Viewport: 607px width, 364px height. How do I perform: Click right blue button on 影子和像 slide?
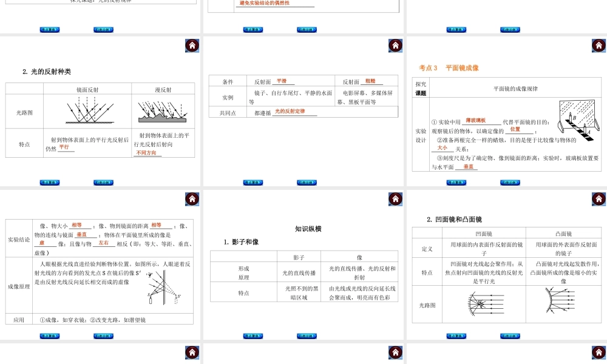tap(307, 336)
